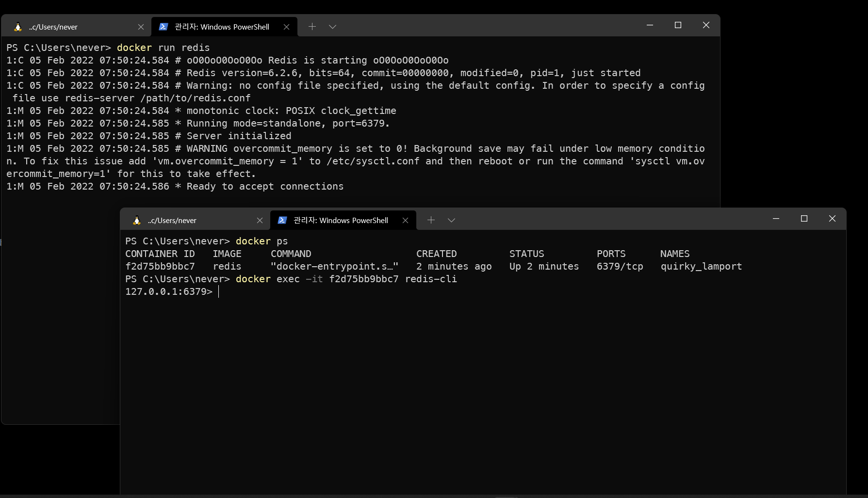Click 'monotonic clock: POSIX clock_gettime' log line
Viewport: 868px width, 498px height.
tap(292, 111)
